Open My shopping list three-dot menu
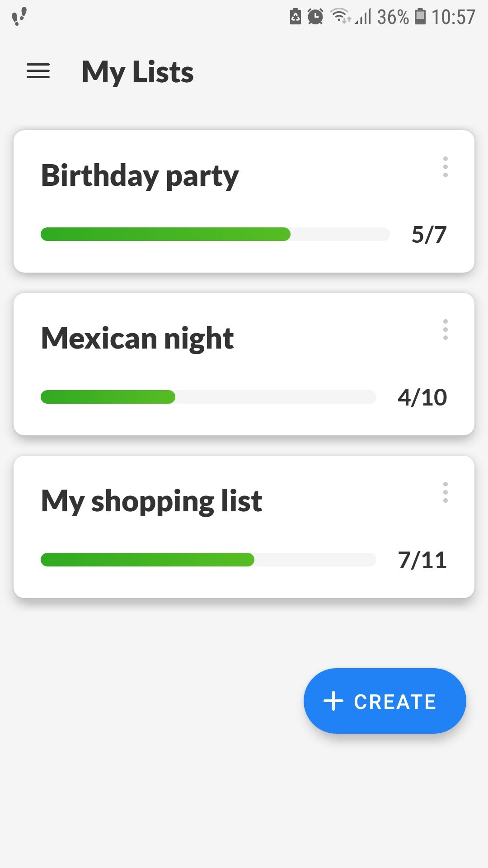488x868 pixels. (x=446, y=492)
